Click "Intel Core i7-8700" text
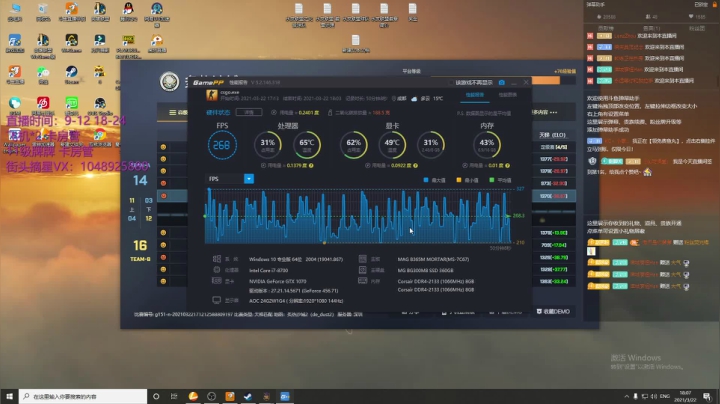 click(268, 270)
